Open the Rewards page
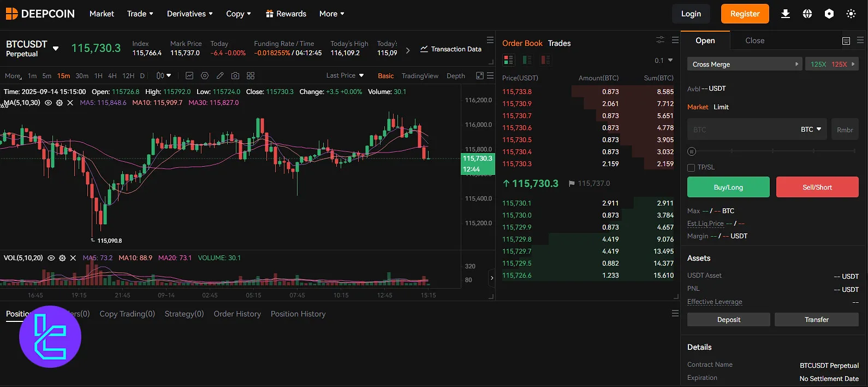 286,14
